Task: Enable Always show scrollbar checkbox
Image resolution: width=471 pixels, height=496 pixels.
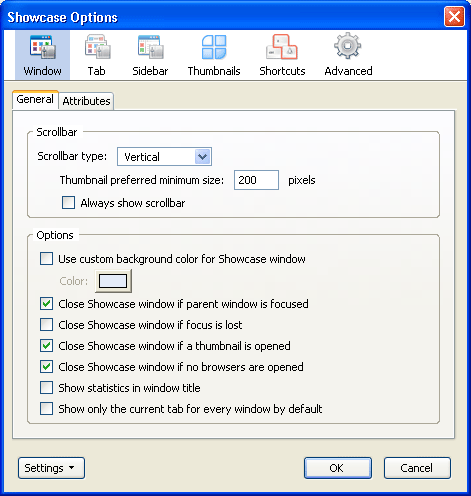Action: (x=68, y=203)
